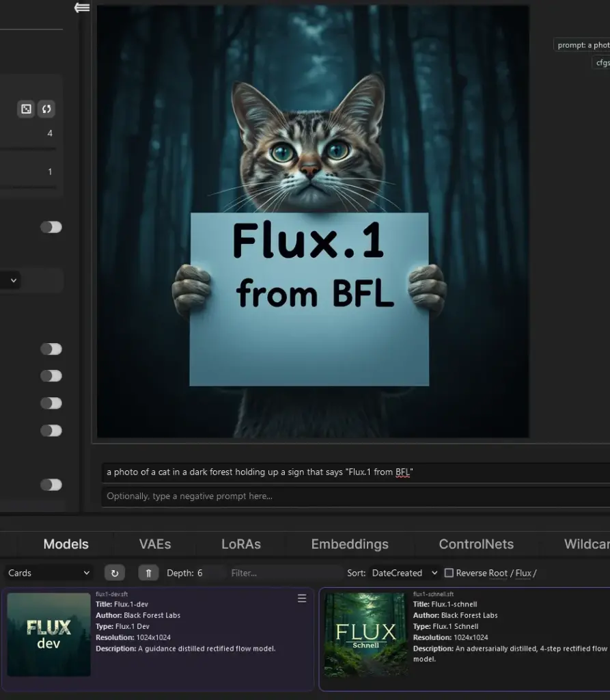The image size is (610, 700).
Task: Click the value field showing 4
Action: point(50,133)
